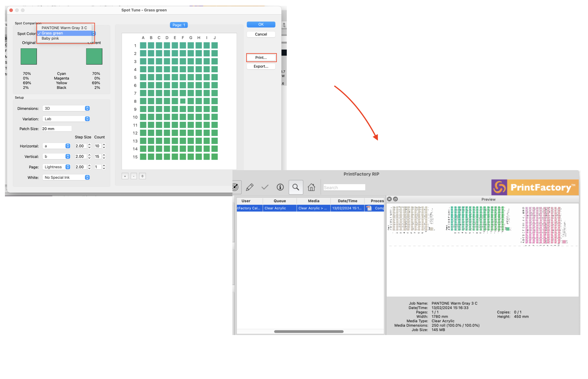This screenshot has height=379, width=588.
Task: Click the User column header
Action: click(x=249, y=201)
